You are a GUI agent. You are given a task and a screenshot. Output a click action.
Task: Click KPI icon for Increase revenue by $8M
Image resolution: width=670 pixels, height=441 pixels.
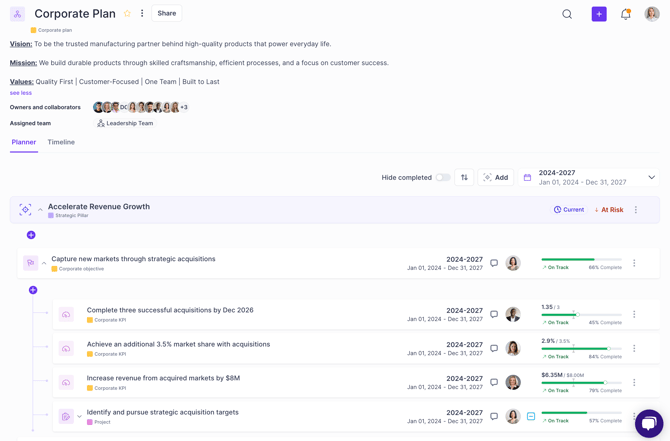pyautogui.click(x=66, y=382)
